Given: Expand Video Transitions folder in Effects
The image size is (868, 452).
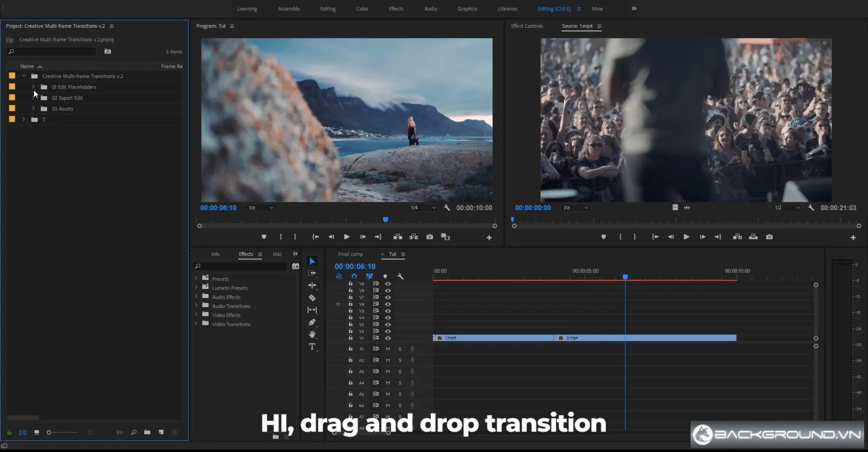Looking at the screenshot, I should click(196, 324).
